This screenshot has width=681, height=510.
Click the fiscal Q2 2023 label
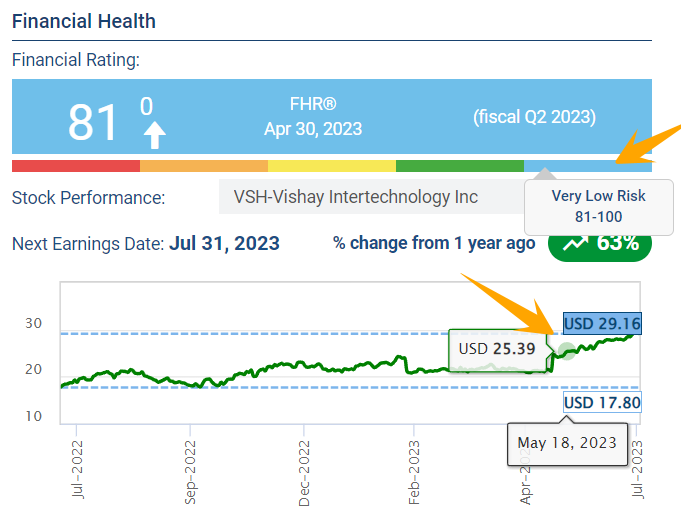pos(533,118)
